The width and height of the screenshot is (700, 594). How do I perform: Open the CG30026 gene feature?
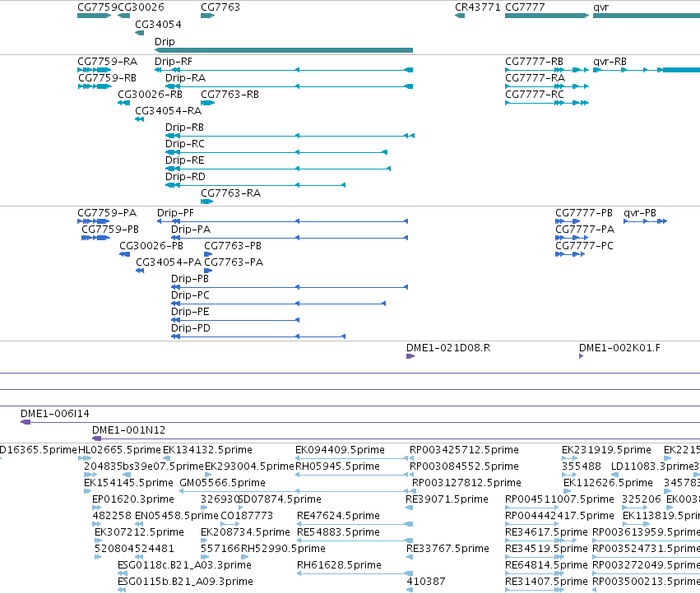pyautogui.click(x=123, y=16)
